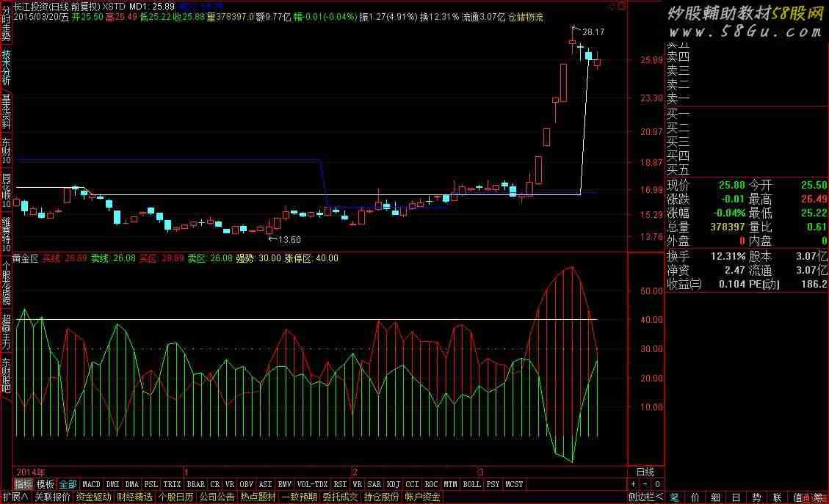Screen dimensions: 829x504
Task: Collapse the 侧边栏 sidebar toggle
Action: coord(645,497)
